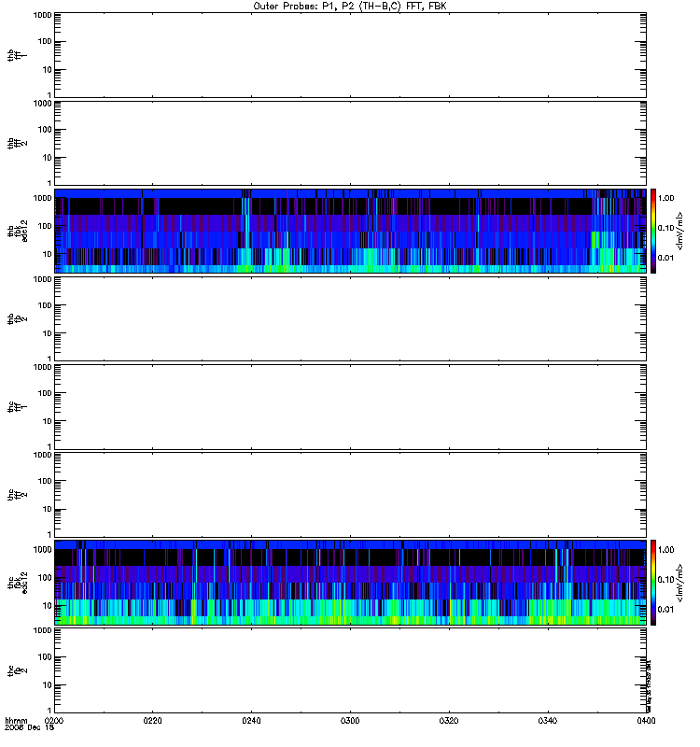Screen dimensions: 700x747
Task: Click the 0.10 label on thc color scale
Action: pyautogui.click(x=665, y=580)
